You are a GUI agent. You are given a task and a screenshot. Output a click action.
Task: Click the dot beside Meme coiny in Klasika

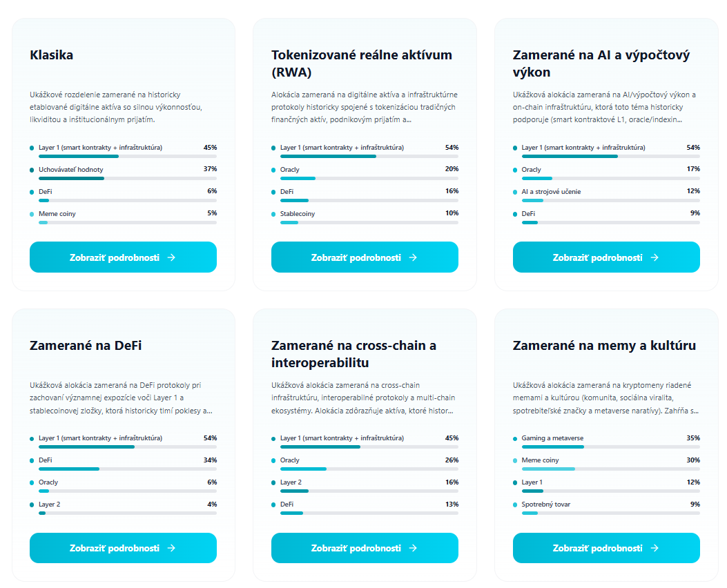point(32,214)
